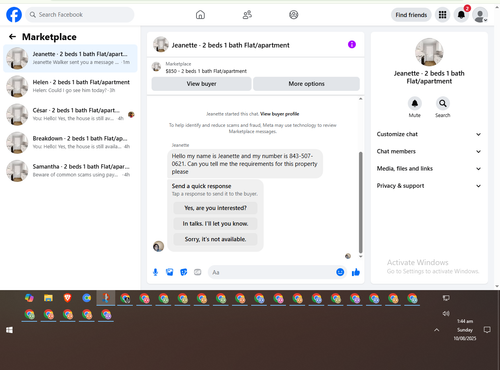500x370 pixels.
Task: Click the network icon in system tray
Action: 446,298
